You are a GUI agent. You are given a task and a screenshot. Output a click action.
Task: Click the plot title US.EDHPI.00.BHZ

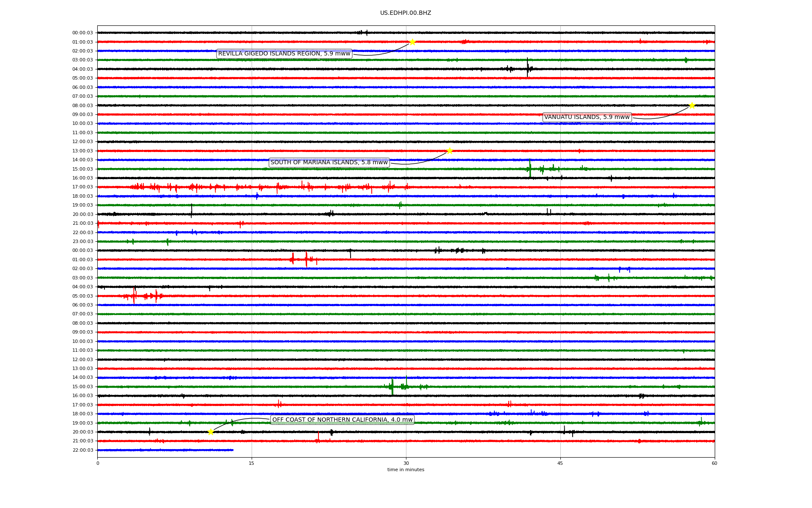[406, 13]
